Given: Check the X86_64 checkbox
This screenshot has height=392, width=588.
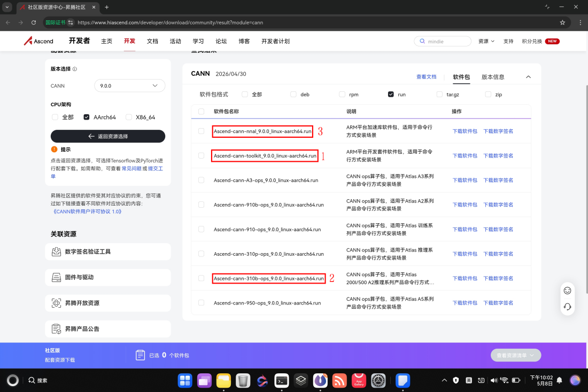Looking at the screenshot, I should [x=129, y=117].
